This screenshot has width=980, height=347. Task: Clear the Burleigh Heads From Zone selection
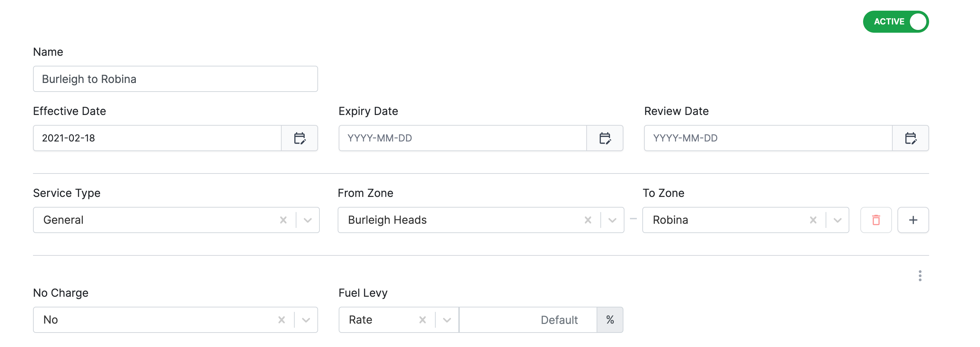tap(588, 220)
